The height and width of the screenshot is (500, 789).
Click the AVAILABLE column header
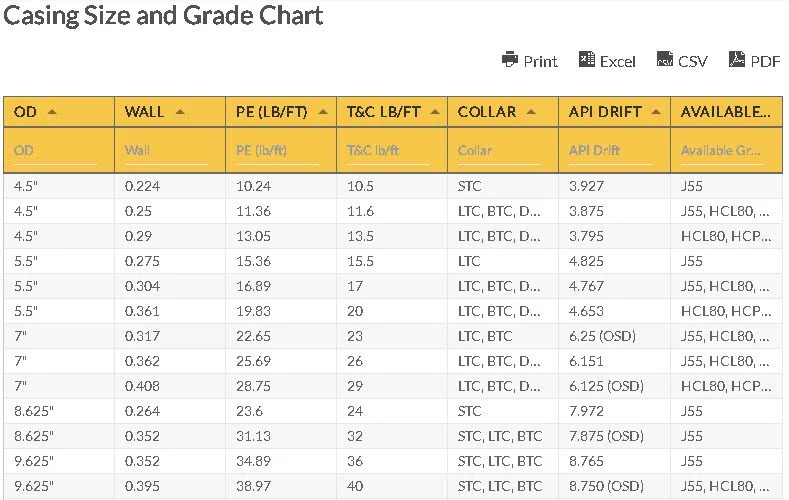click(725, 112)
